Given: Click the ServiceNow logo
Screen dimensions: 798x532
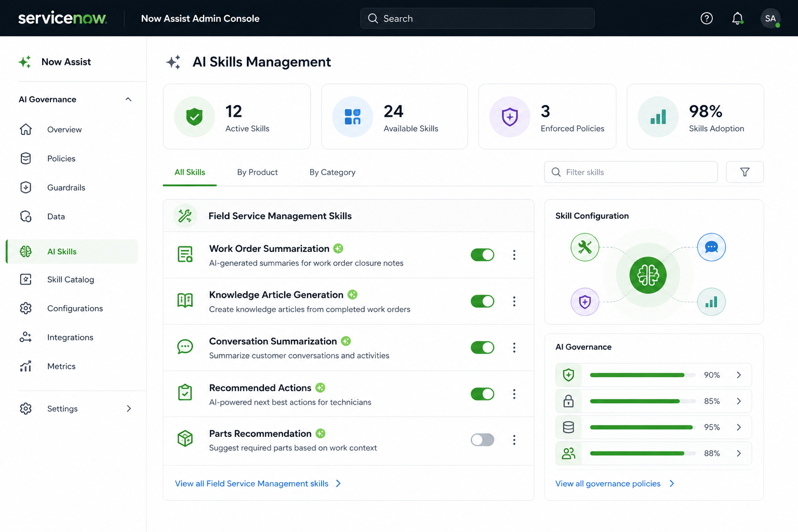Looking at the screenshot, I should pos(62,18).
